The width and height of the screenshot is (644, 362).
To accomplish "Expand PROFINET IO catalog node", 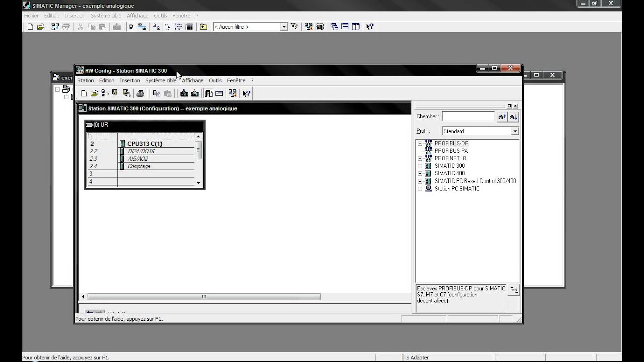I will pos(420,158).
